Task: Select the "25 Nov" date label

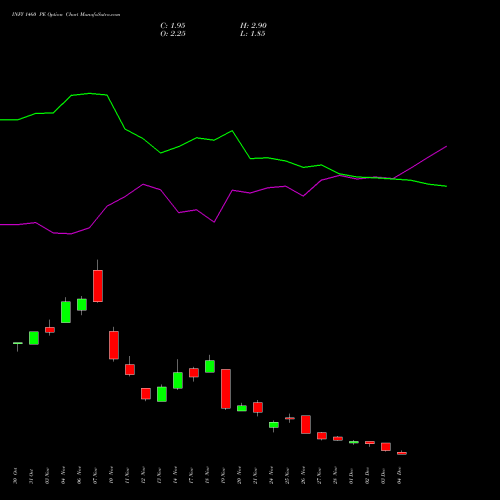Action: (x=287, y=476)
